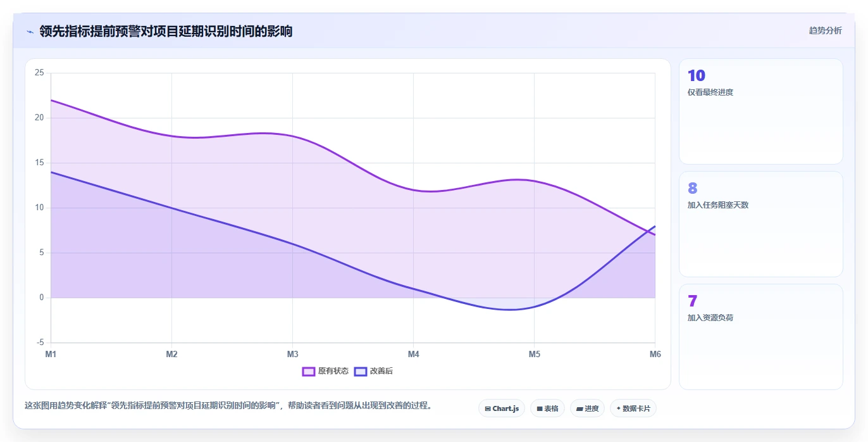Click the icon inside 数据卡片 tag
The image size is (868, 442).
[x=618, y=408]
